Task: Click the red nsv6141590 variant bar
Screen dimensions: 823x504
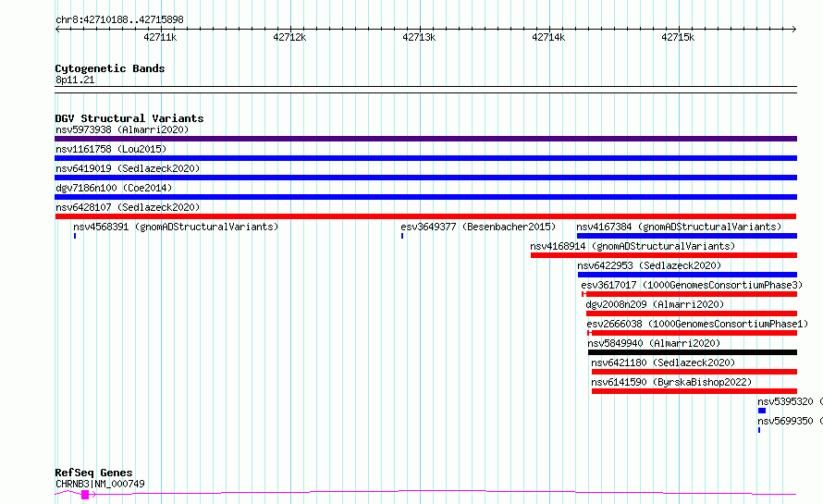Action: pos(694,391)
